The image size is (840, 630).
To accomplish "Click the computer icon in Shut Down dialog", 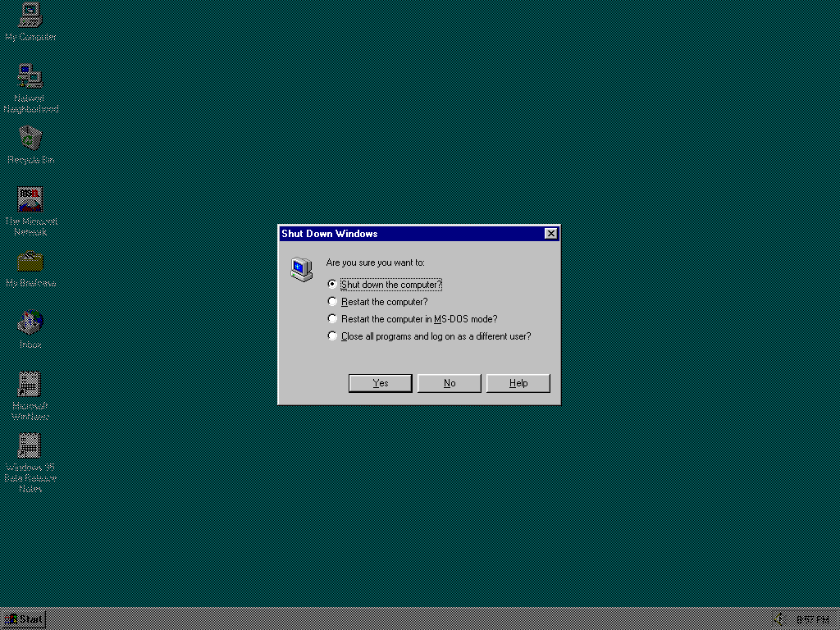I will pos(302,269).
